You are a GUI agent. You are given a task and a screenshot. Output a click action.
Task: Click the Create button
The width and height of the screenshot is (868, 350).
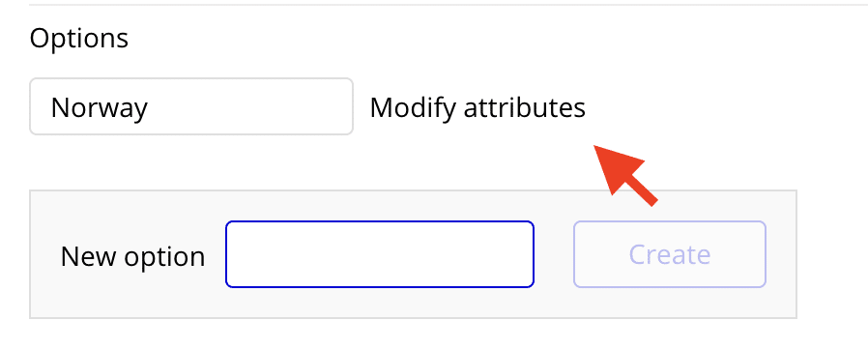[670, 254]
